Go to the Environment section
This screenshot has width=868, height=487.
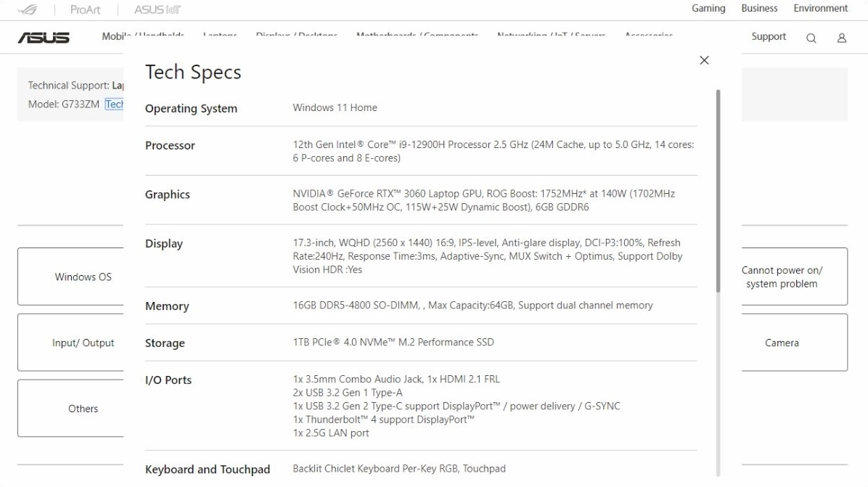820,8
